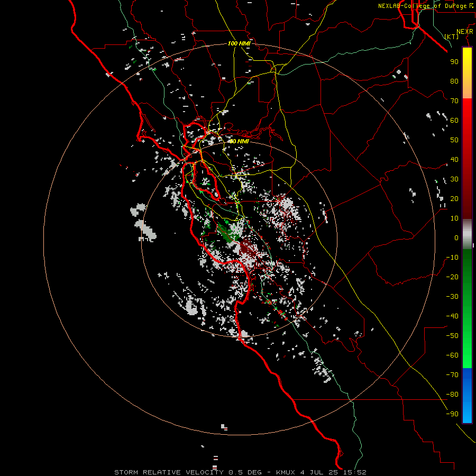The width and height of the screenshot is (476, 476).
Task: Click the Storm Relative Velocity caption at bottom
Action: point(240,472)
